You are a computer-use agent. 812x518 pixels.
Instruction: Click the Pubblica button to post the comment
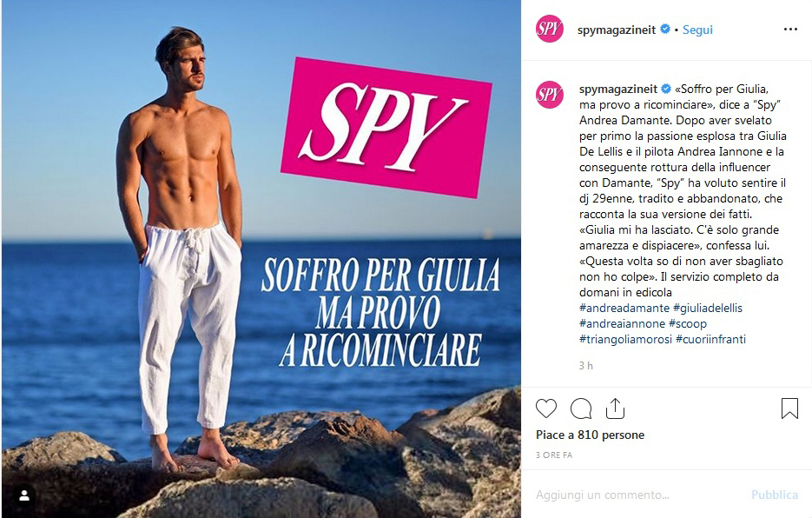pyautogui.click(x=774, y=495)
